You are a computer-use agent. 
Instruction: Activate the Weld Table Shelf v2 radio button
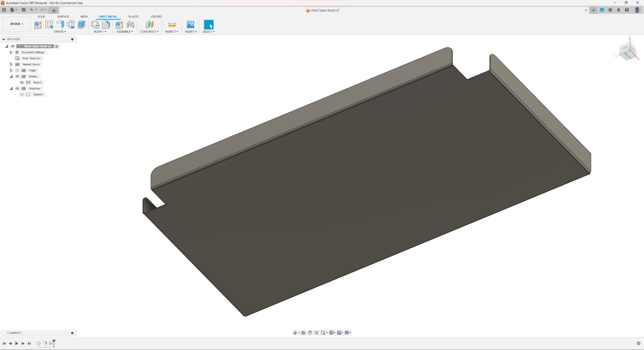(57, 46)
